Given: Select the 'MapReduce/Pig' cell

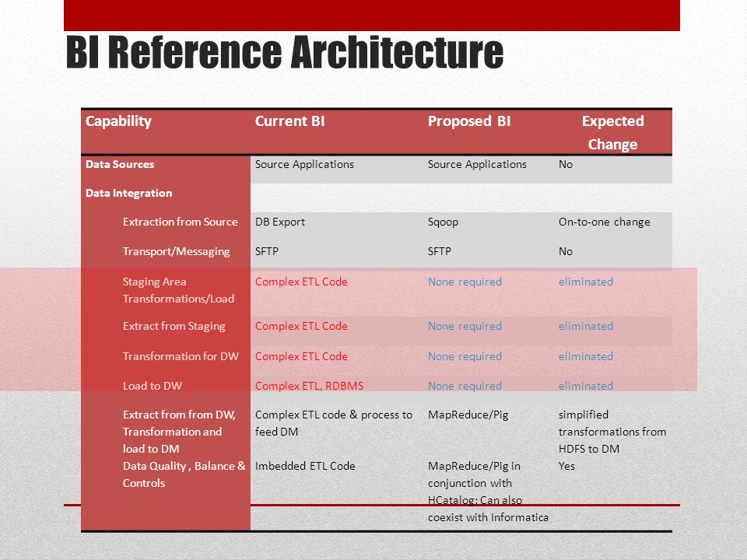Looking at the screenshot, I should [468, 415].
